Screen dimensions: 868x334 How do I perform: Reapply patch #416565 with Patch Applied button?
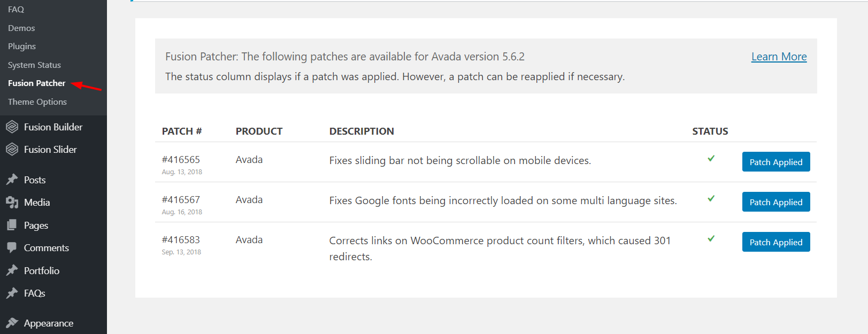click(776, 162)
